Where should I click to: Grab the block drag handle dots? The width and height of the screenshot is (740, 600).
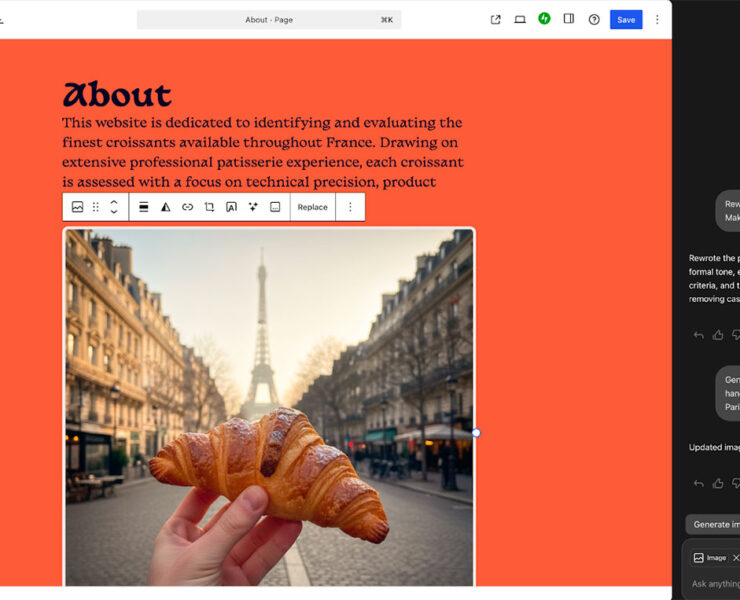[x=96, y=207]
